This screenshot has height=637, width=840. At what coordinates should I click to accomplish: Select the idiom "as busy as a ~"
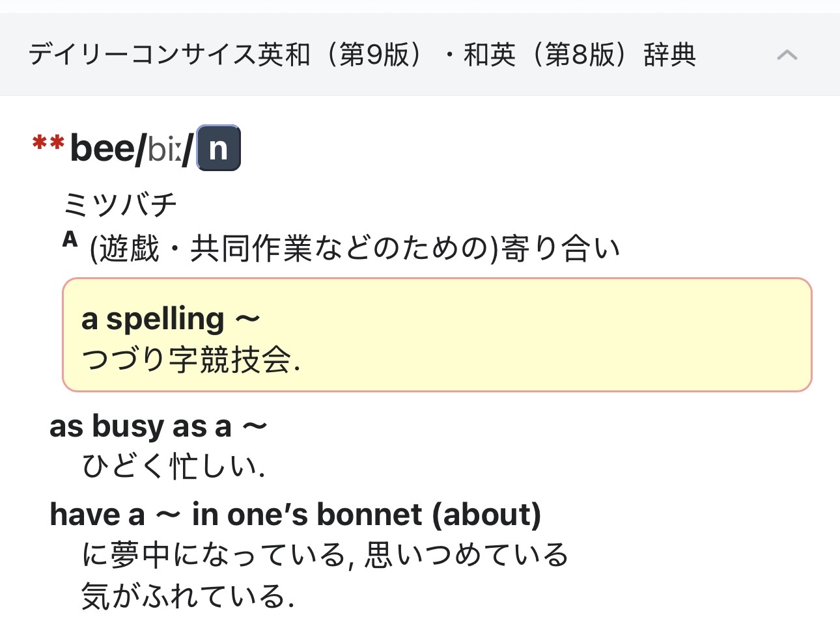(x=158, y=427)
